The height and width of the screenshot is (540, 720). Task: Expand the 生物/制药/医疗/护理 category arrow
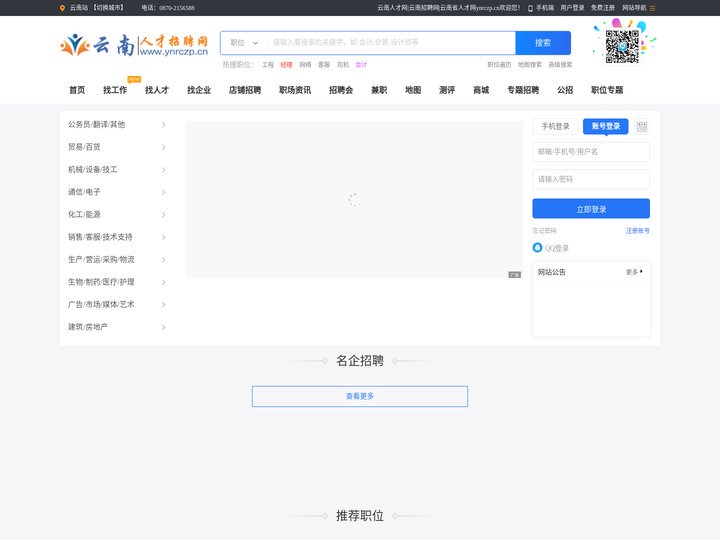pyautogui.click(x=163, y=282)
